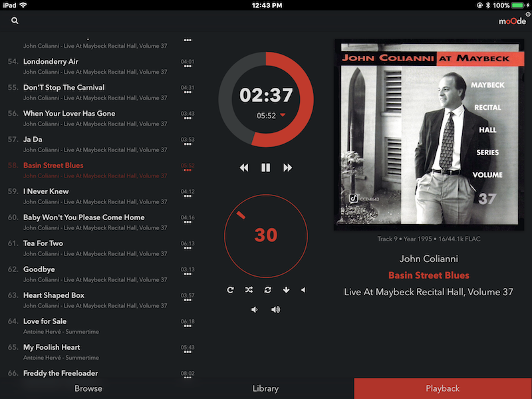Toggle countdown via red triangle by 05:52
The height and width of the screenshot is (399, 532).
pos(283,115)
